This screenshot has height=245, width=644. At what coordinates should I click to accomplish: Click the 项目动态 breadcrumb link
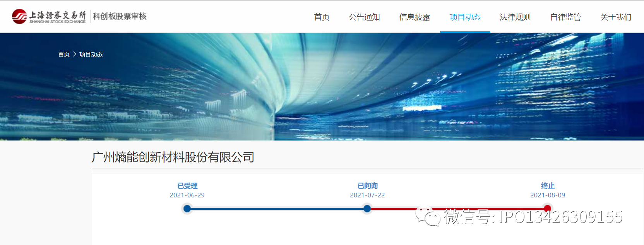91,54
